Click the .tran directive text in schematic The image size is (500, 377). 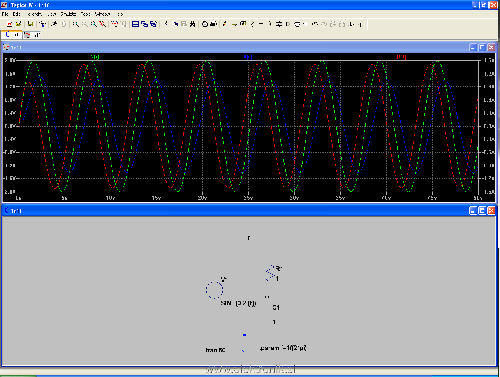pyautogui.click(x=215, y=350)
